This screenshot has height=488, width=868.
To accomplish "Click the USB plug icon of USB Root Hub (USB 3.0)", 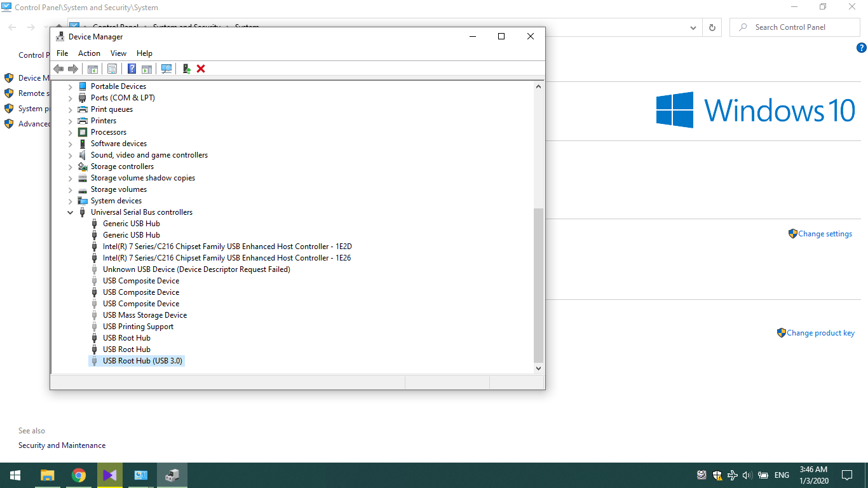I will click(95, 361).
